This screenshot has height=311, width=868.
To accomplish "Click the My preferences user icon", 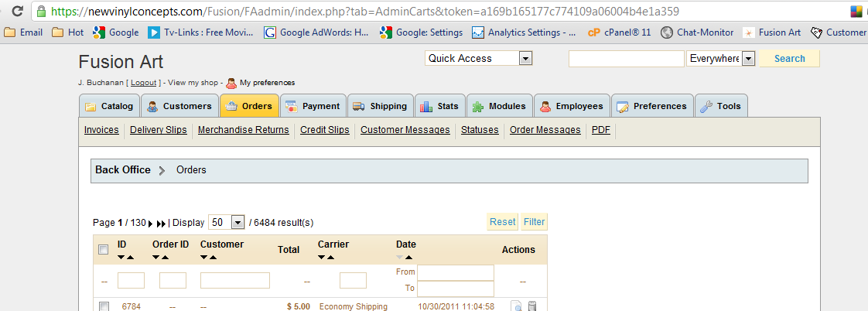I will [231, 83].
